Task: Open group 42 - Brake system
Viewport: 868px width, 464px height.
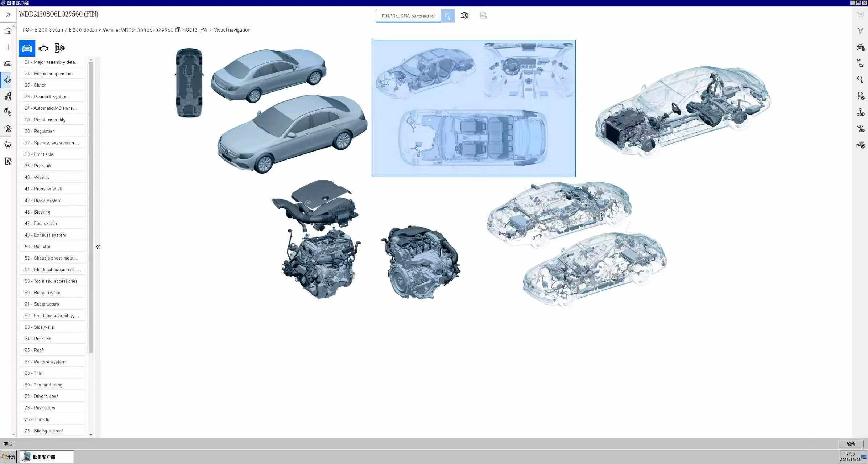Action: [x=43, y=200]
